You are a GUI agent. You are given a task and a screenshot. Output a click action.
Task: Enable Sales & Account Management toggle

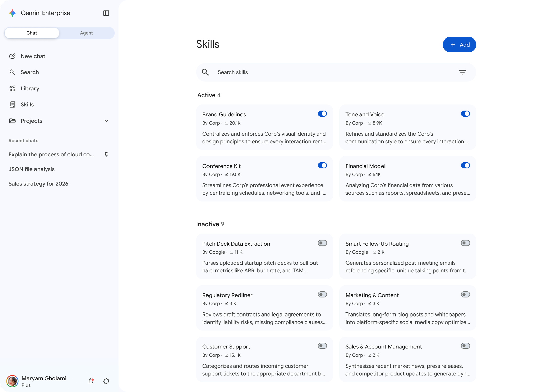click(465, 346)
